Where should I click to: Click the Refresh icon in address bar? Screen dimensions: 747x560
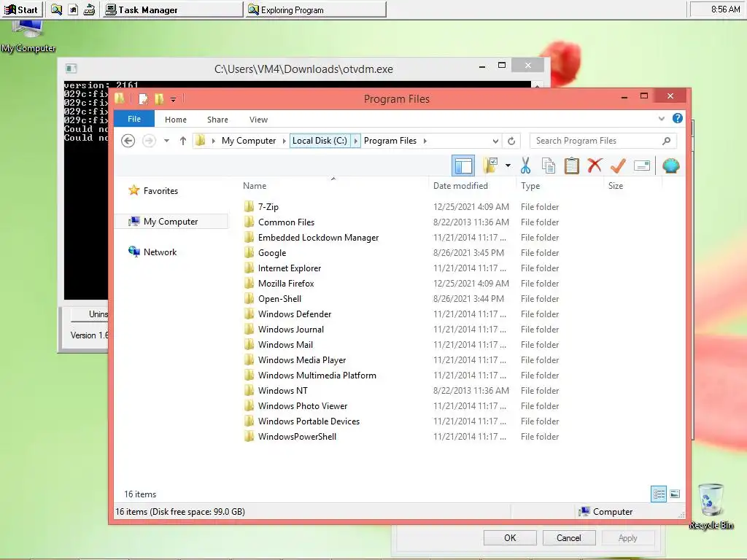tap(511, 141)
